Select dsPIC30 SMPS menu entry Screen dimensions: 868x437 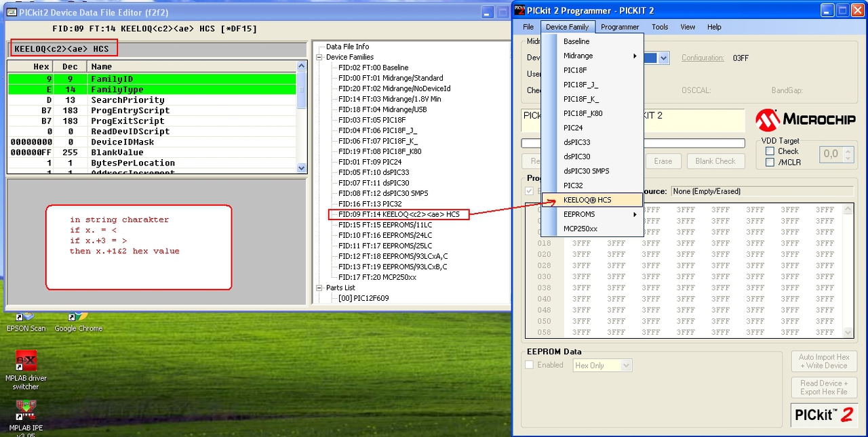coord(592,171)
